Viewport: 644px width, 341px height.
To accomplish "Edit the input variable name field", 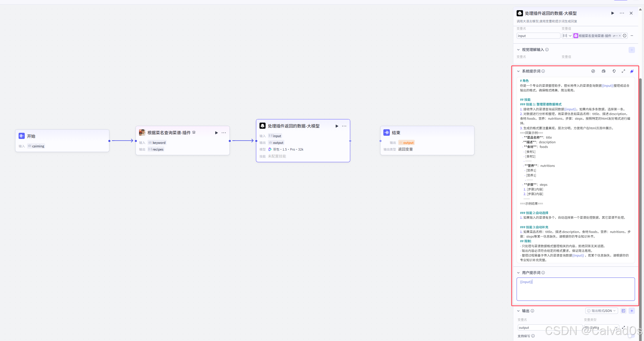I will click(538, 36).
